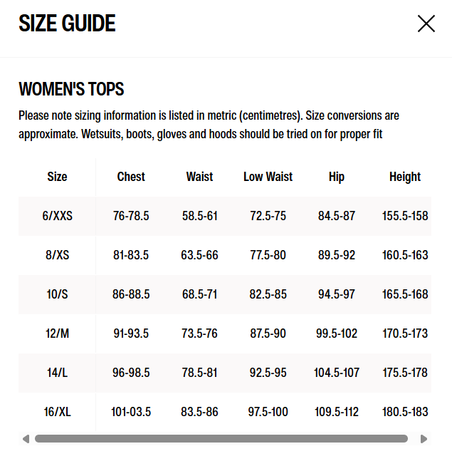Click the scrollbar right arrow
The image size is (452, 476).
point(424,439)
